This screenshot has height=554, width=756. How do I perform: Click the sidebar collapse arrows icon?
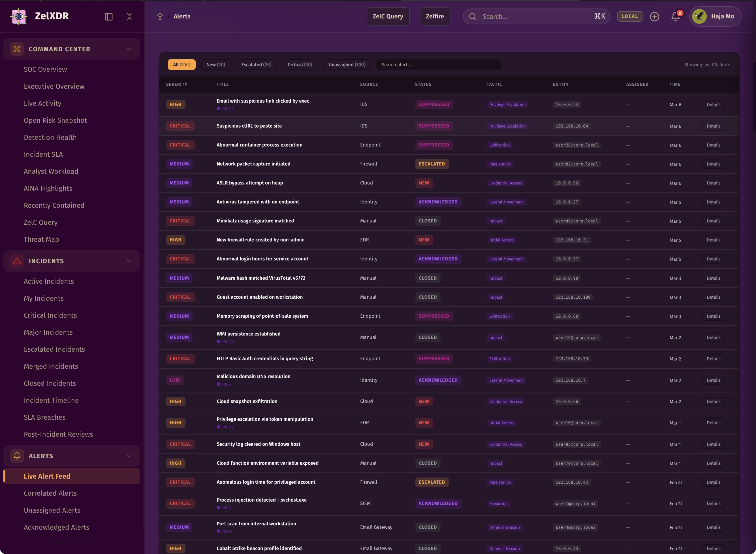(129, 16)
